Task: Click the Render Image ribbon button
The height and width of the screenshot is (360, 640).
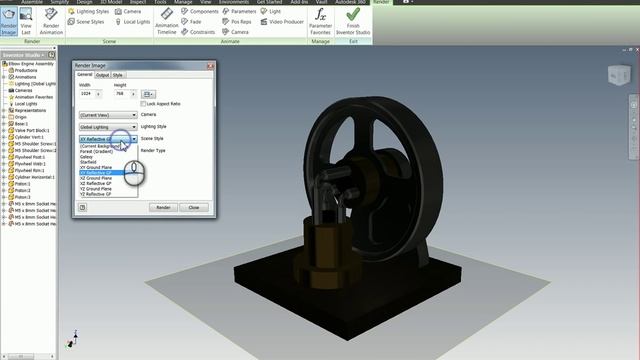Action: click(x=9, y=22)
